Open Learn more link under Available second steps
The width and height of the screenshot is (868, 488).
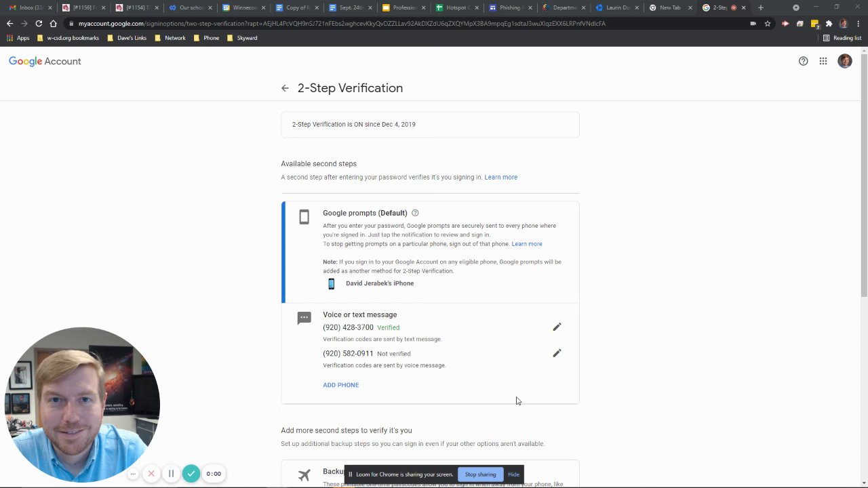(500, 178)
